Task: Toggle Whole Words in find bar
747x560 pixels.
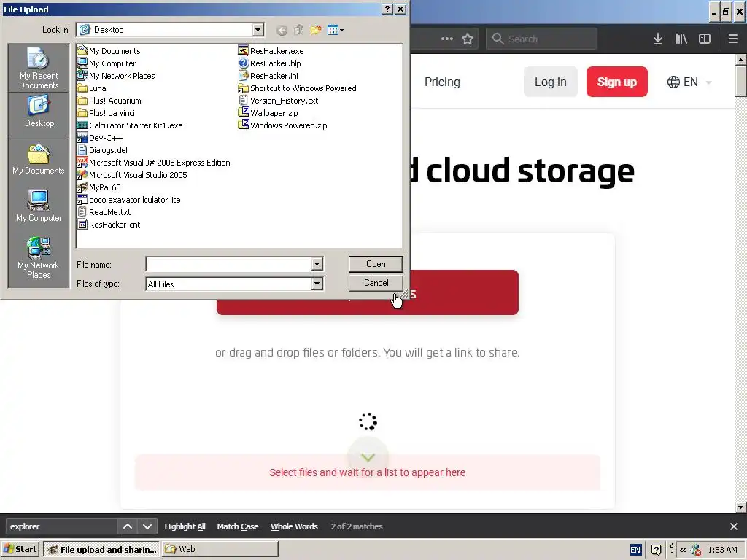Action: [x=294, y=526]
